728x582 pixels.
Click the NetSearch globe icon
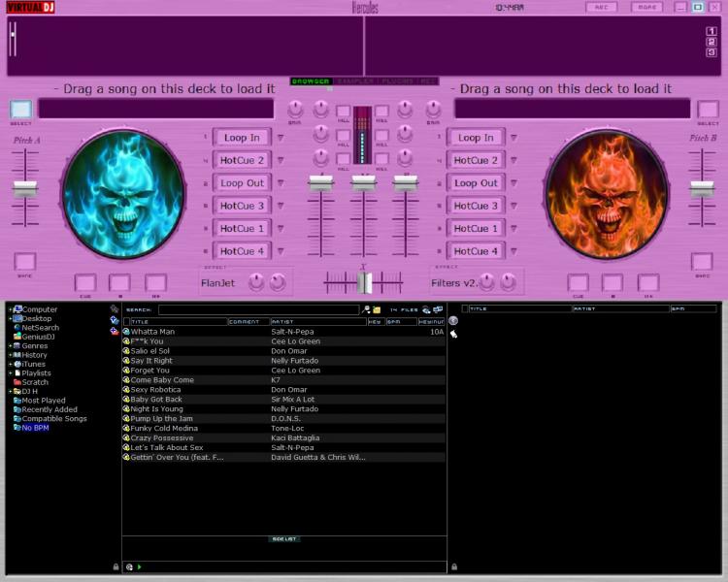(17, 327)
